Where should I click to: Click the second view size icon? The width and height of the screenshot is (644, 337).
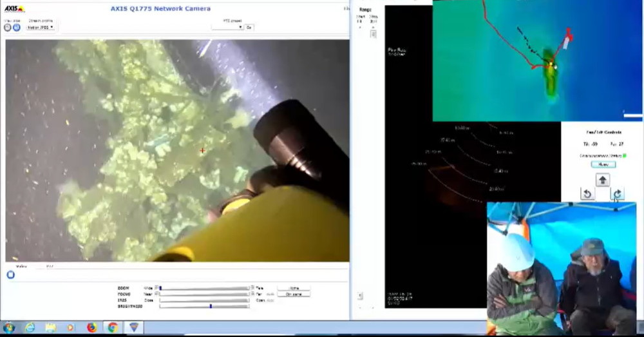[16, 28]
